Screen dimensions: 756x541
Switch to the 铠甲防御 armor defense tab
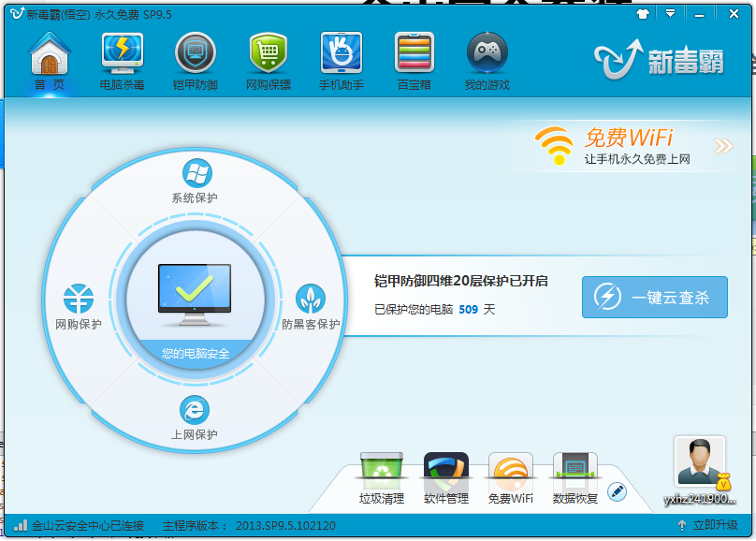tap(195, 55)
